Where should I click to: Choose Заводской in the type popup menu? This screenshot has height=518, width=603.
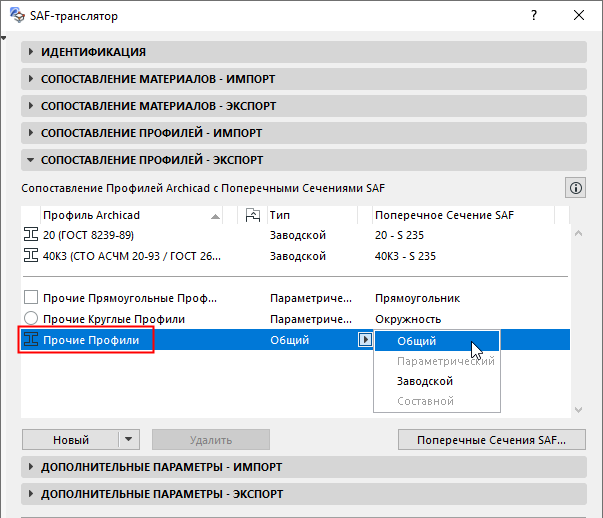(x=436, y=381)
